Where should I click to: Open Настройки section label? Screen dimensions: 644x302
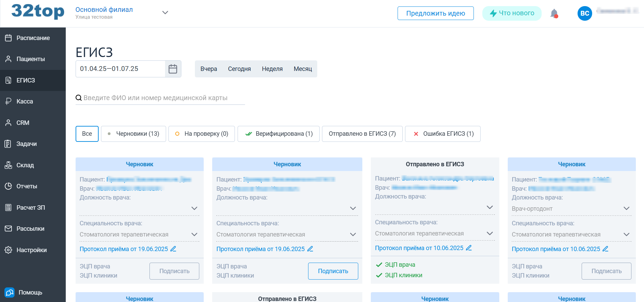[x=32, y=250]
